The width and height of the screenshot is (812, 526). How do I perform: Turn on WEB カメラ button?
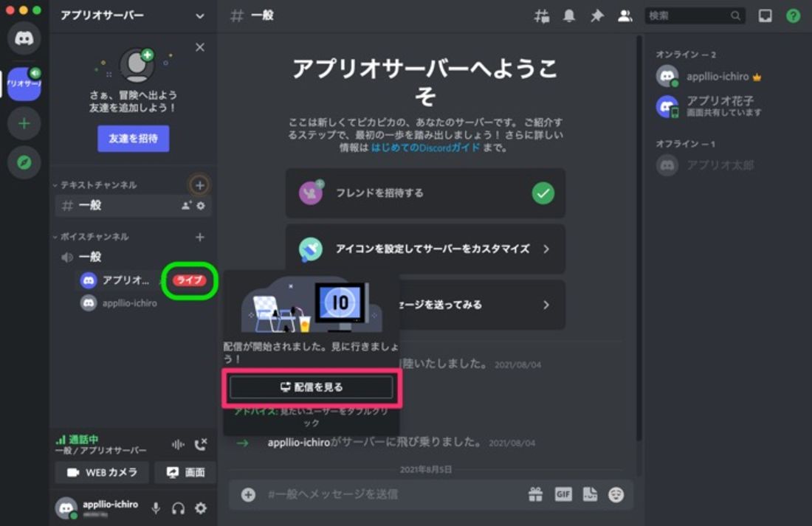[102, 472]
